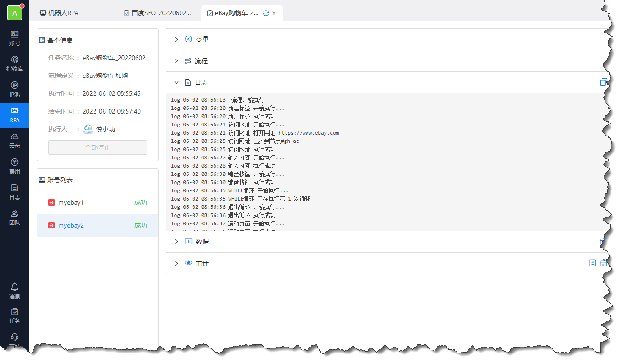The height and width of the screenshot is (364, 622).
Task: Switch to the 百度SEO_20220602 tab
Action: [x=157, y=13]
